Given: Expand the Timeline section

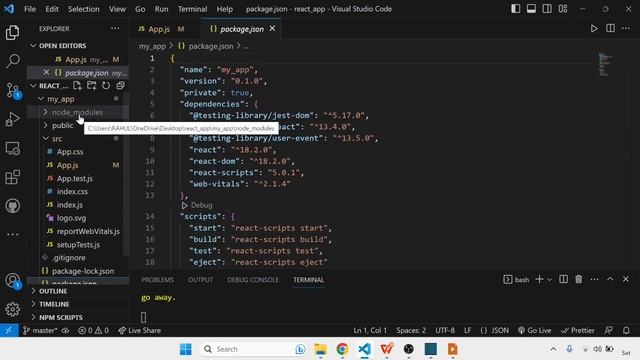Looking at the screenshot, I should point(33,304).
